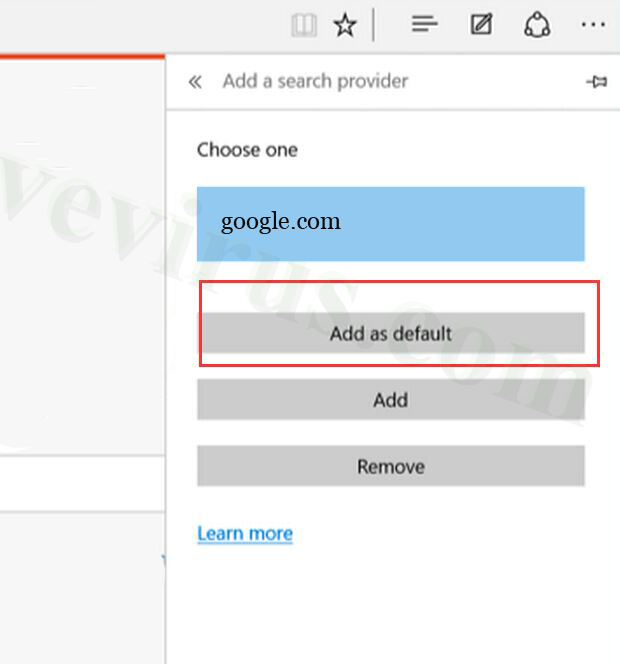Pin the search provider pane
This screenshot has width=620, height=664.
coord(597,81)
